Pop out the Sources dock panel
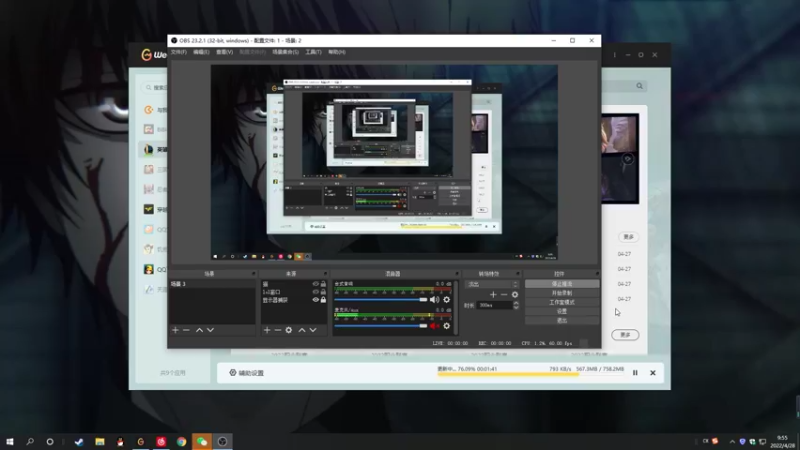This screenshot has height=450, width=800. [324, 274]
